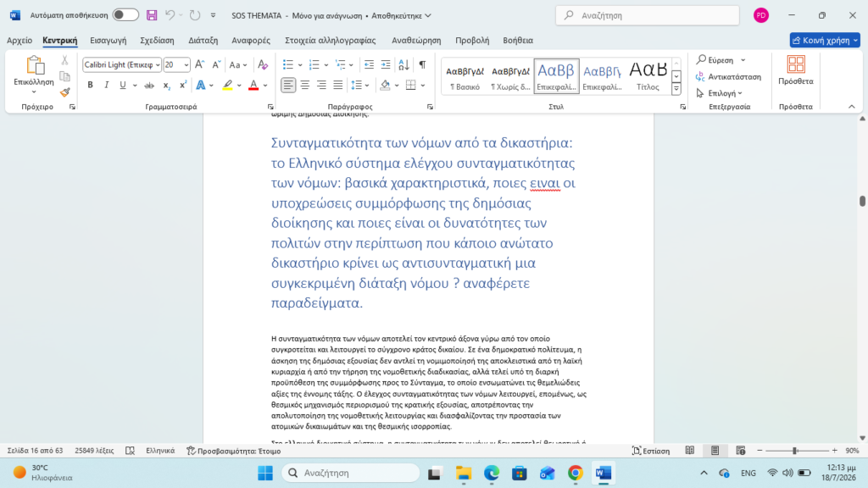The height and width of the screenshot is (488, 868).
Task: Click the red font color button
Action: (253, 86)
